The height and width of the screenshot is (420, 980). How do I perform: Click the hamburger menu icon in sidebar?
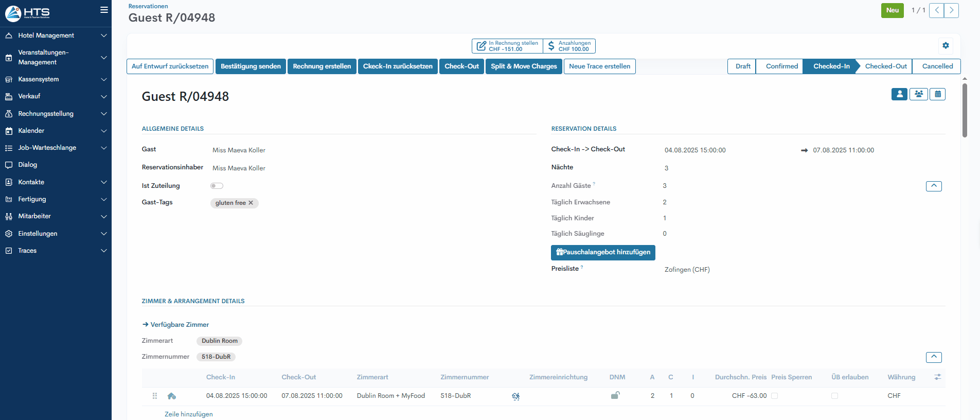104,10
